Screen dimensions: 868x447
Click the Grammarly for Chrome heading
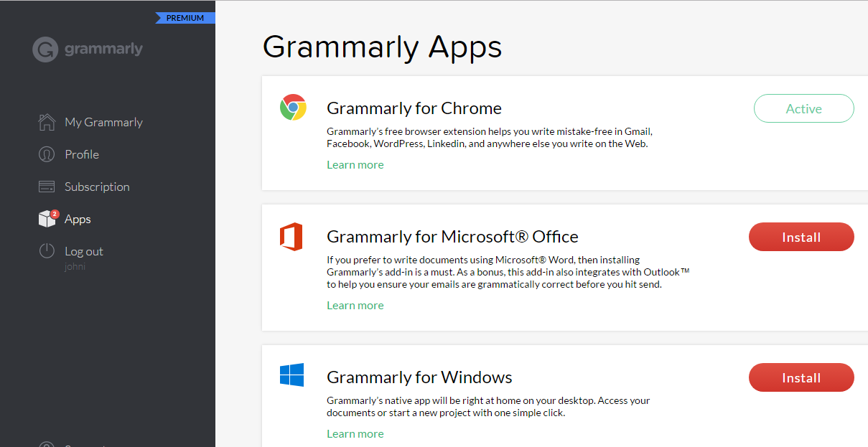pos(414,108)
